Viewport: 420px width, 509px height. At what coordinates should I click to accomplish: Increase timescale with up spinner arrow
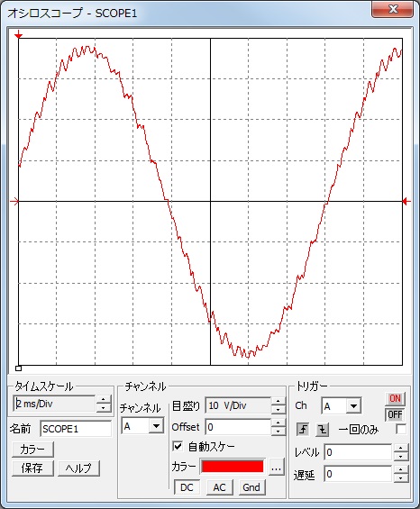[104, 400]
